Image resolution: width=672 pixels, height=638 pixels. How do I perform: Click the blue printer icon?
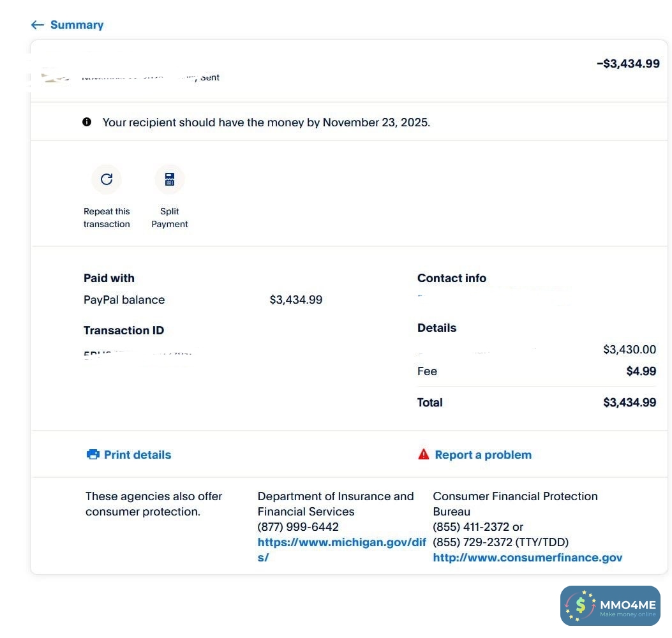(93, 454)
